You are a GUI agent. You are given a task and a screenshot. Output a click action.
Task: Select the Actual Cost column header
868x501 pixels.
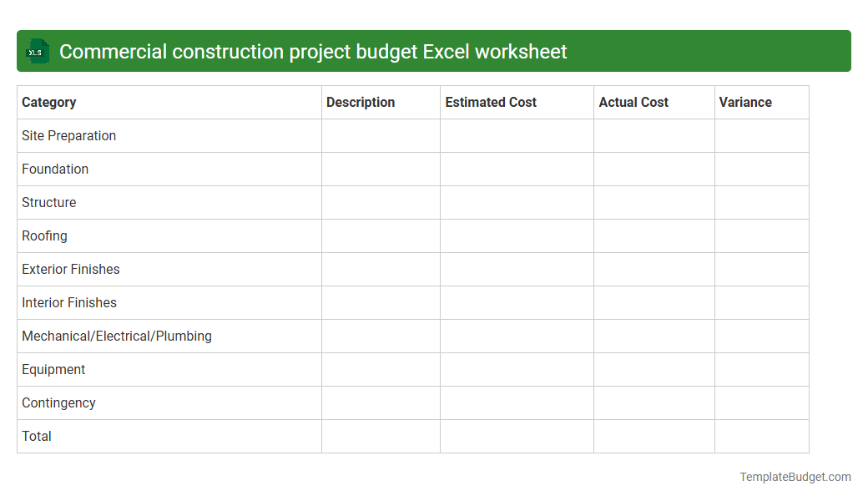pyautogui.click(x=633, y=102)
